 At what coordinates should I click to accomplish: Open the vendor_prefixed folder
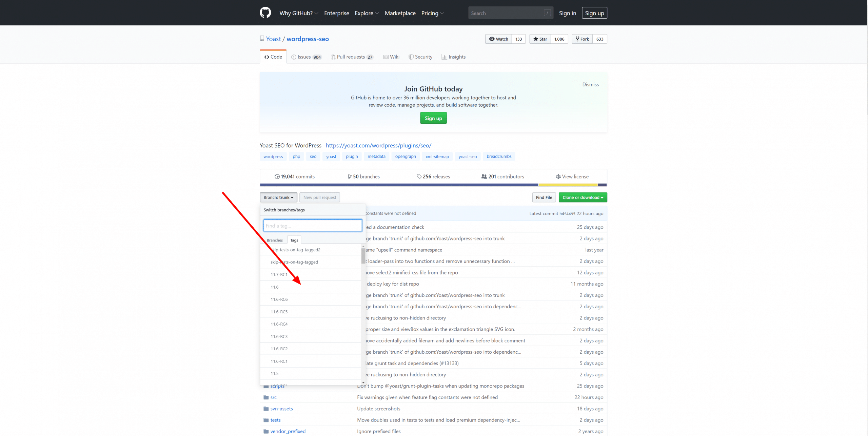(288, 432)
